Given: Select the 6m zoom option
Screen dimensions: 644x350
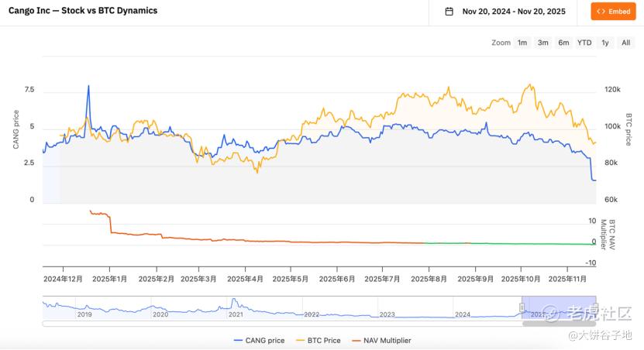Looking at the screenshot, I should click(563, 43).
